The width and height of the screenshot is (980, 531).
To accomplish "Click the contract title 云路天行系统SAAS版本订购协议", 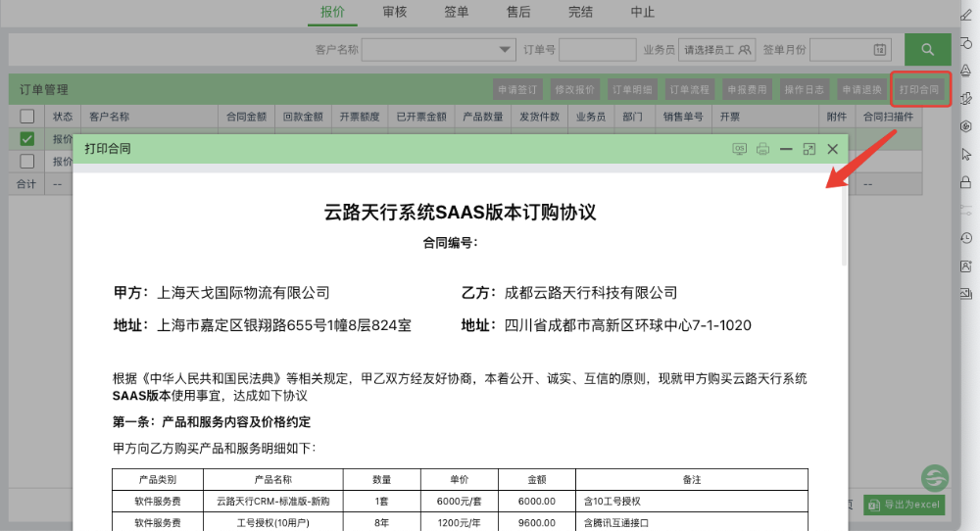I will pos(460,213).
